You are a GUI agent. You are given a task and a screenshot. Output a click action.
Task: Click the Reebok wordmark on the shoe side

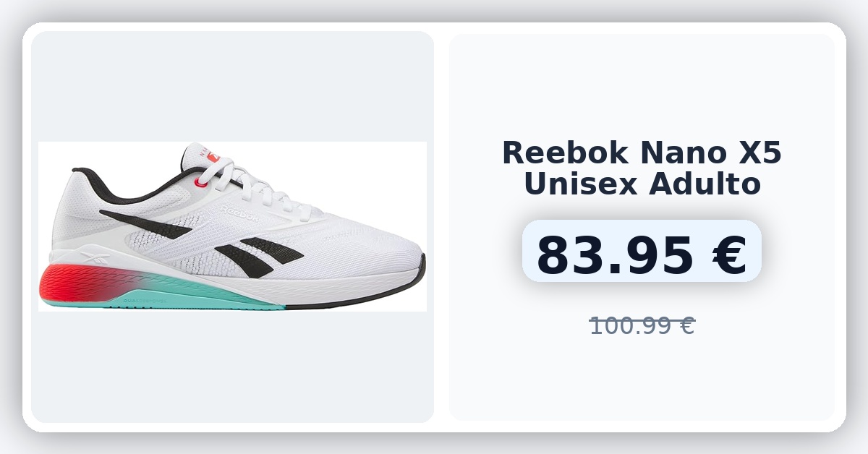pos(239,213)
